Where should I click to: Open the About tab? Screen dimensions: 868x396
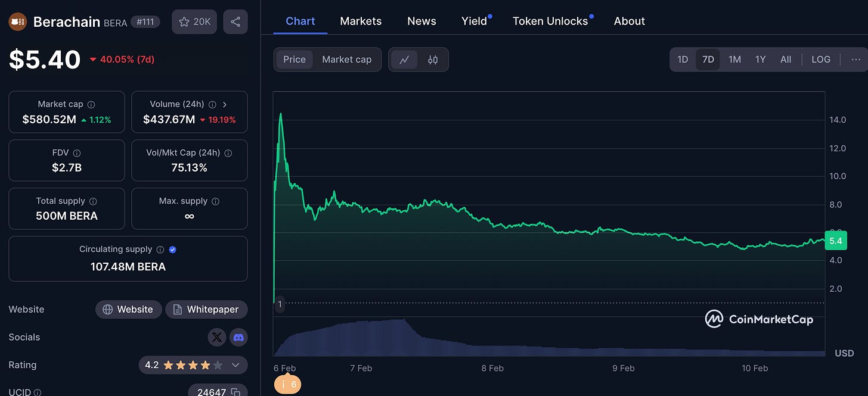[x=630, y=21]
